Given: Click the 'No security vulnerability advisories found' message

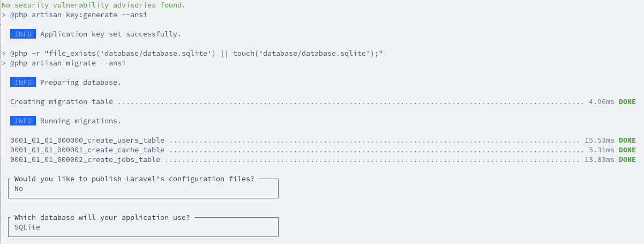Looking at the screenshot, I should [x=94, y=5].
